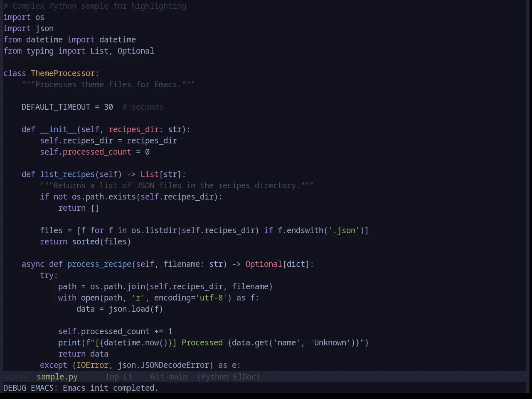Viewport: 532px width, 399px height.
Task: Click 'from typing import List, Optional' line
Action: [x=79, y=51]
